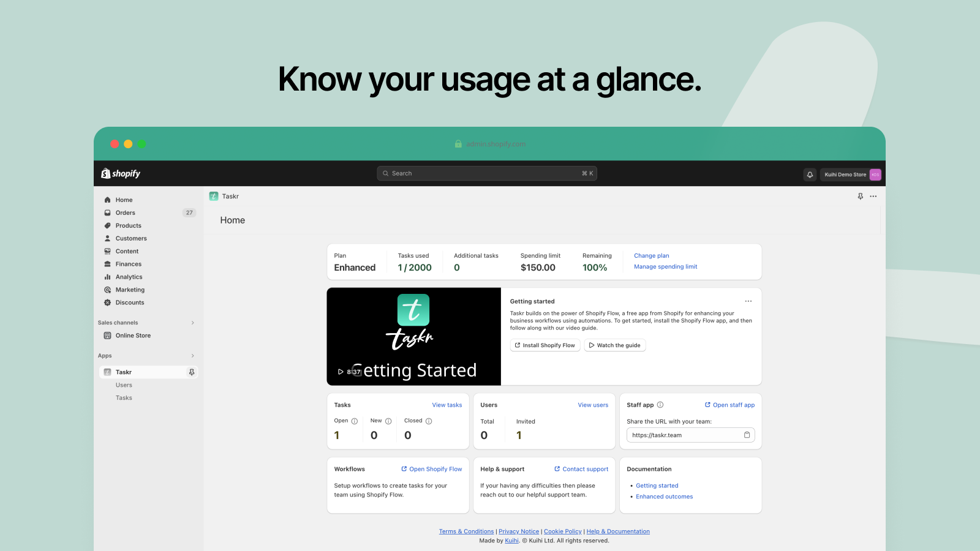980x551 pixels.
Task: Copy the staff app URL
Action: coord(747,435)
